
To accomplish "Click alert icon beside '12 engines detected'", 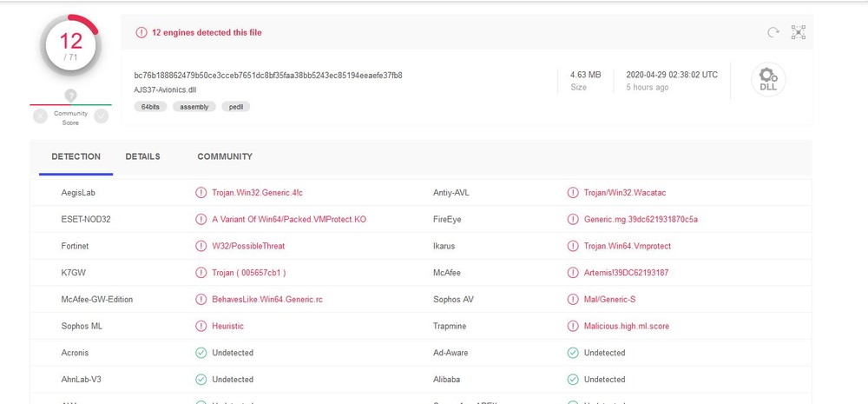I will click(141, 32).
